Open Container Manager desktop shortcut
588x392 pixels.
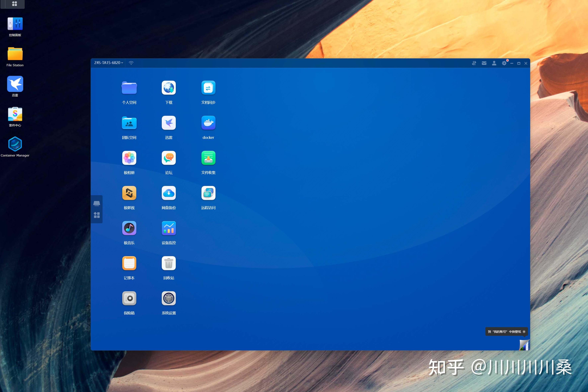[15, 144]
